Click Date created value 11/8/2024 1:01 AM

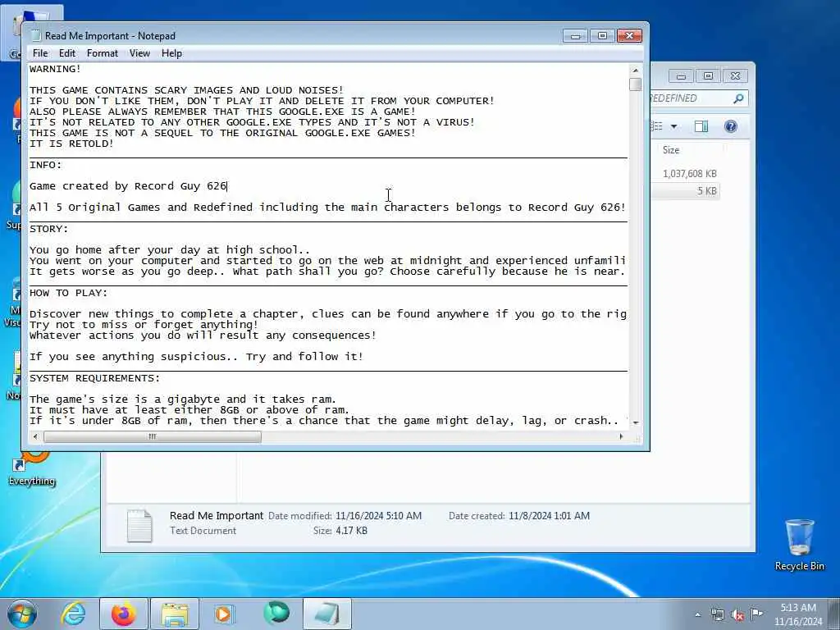(x=549, y=516)
